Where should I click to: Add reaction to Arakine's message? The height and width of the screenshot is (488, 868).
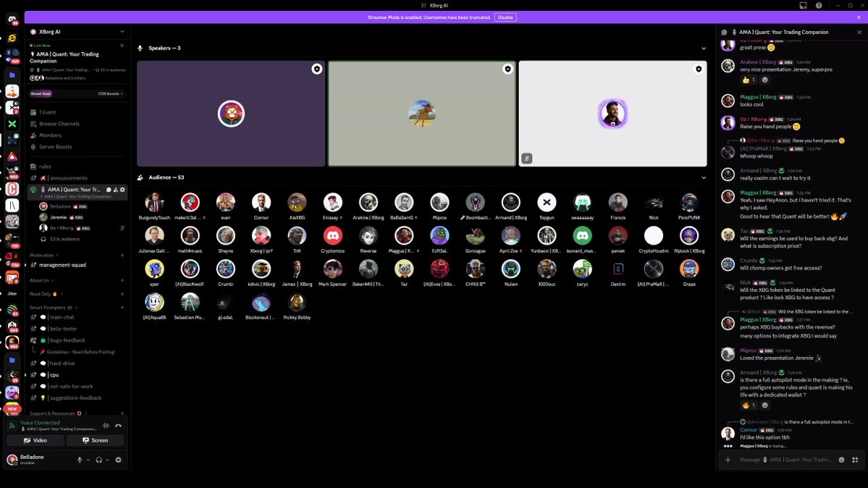click(765, 80)
